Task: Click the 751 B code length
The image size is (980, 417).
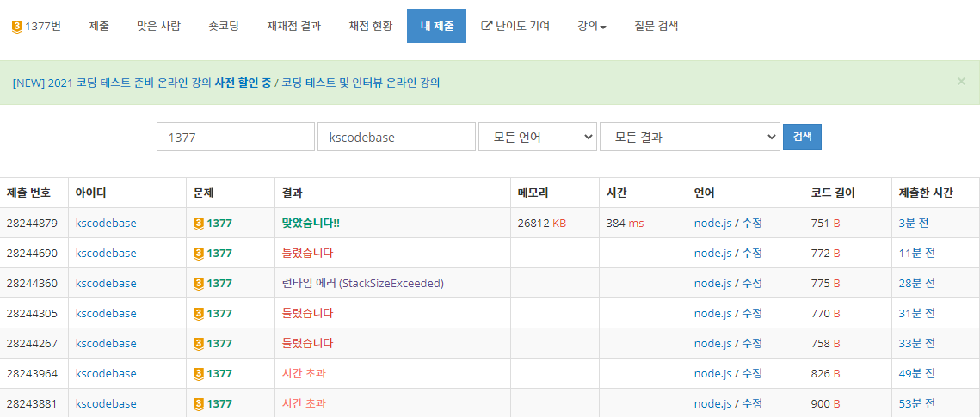Action: click(825, 223)
